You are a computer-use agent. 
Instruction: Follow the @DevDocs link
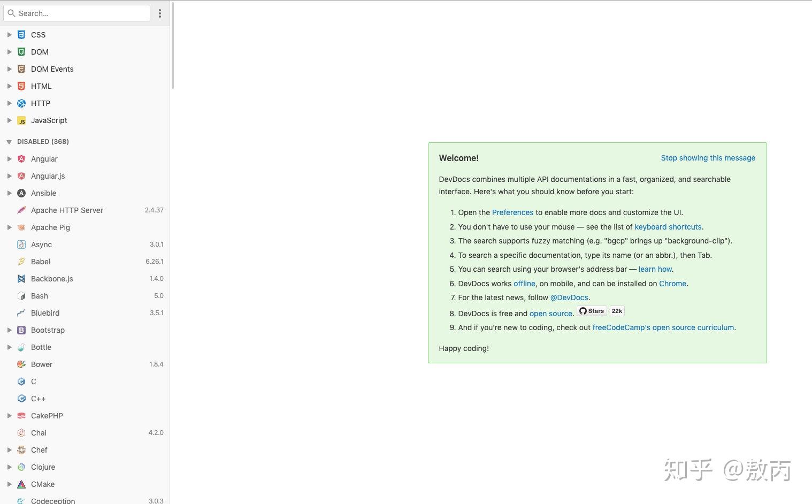point(569,297)
